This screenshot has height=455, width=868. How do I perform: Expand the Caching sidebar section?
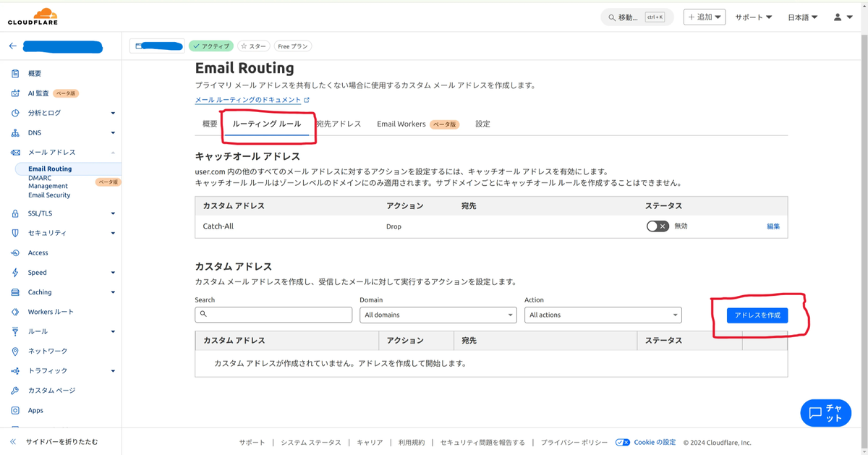point(113,292)
